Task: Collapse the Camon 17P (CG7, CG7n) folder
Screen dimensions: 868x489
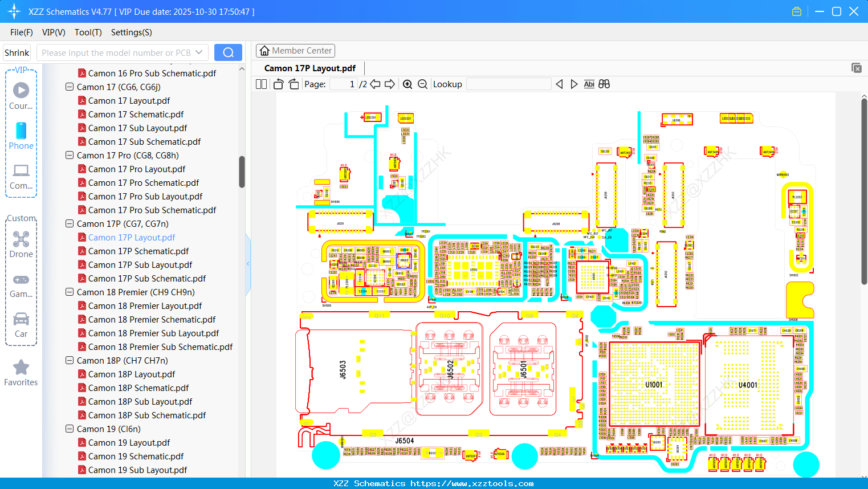Action: (x=70, y=224)
